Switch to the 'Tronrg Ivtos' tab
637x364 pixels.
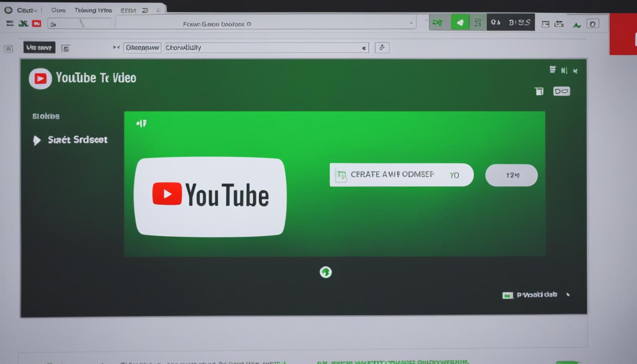(93, 10)
